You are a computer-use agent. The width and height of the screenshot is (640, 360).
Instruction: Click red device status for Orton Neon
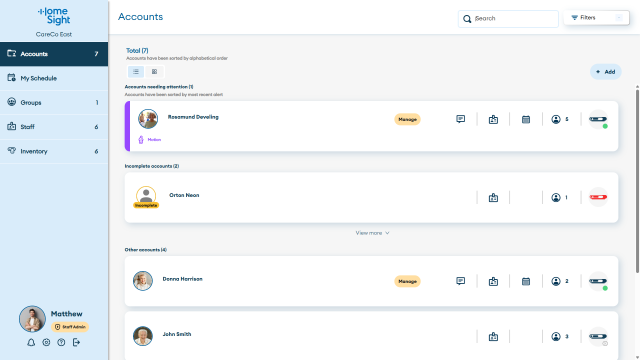(x=598, y=197)
